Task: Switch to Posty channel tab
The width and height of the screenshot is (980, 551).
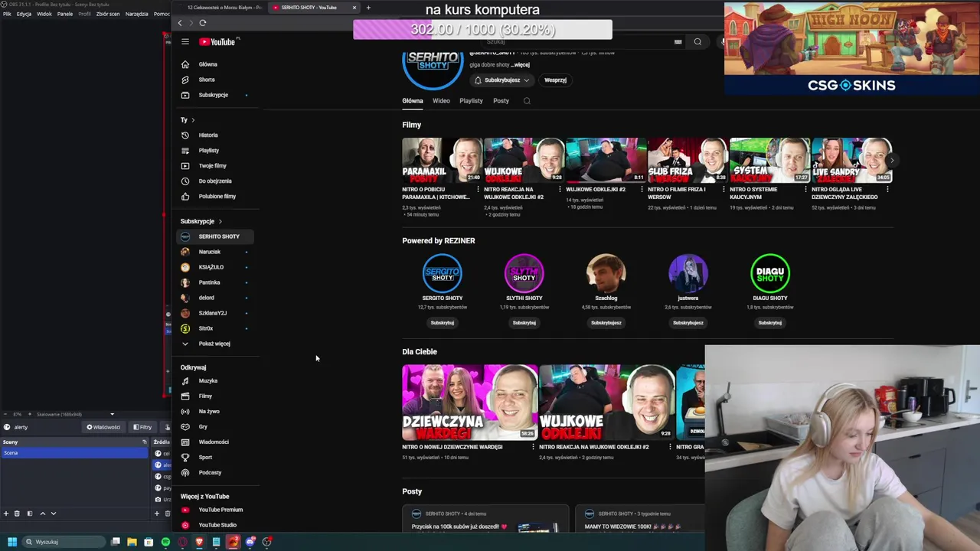Action: click(501, 101)
